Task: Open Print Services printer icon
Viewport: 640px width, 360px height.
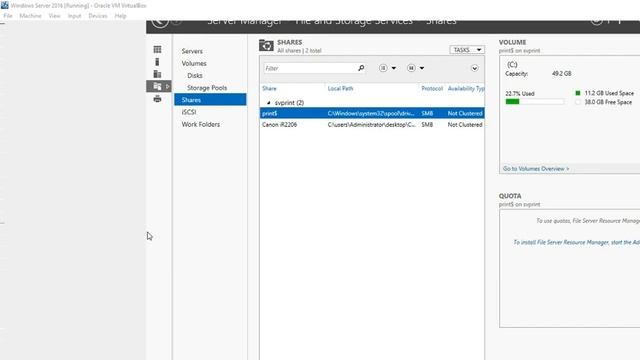Action: [x=157, y=99]
